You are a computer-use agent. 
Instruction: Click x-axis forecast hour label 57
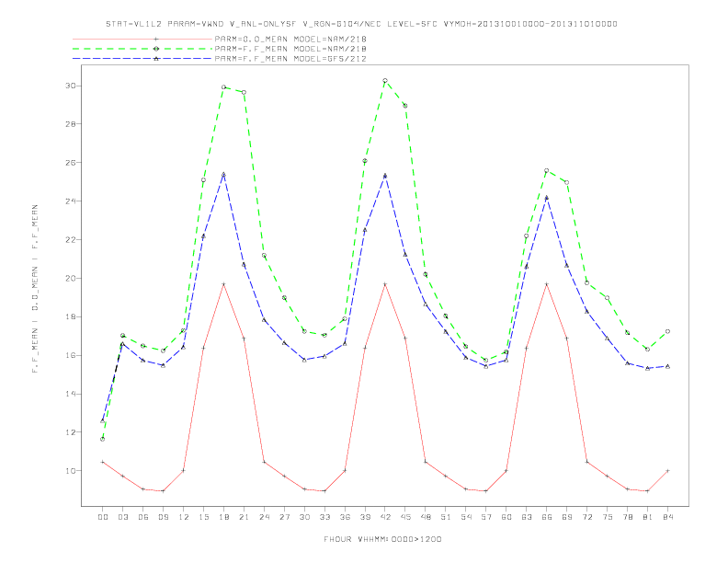point(486,517)
